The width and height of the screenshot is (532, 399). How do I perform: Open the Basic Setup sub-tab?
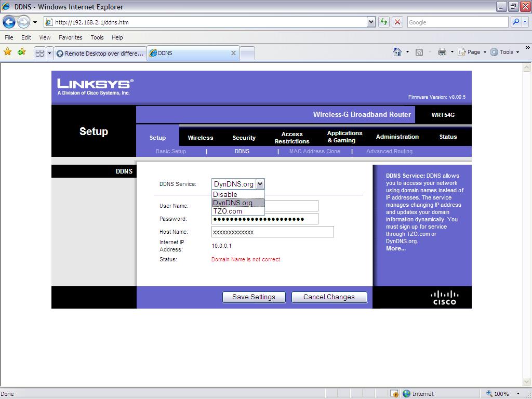pyautogui.click(x=170, y=151)
